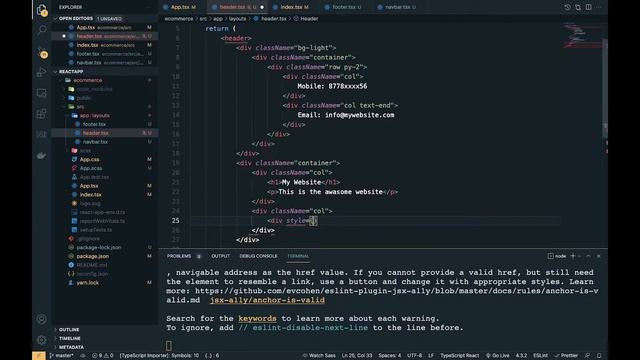Collapse the app / layouts folder

(x=94, y=116)
